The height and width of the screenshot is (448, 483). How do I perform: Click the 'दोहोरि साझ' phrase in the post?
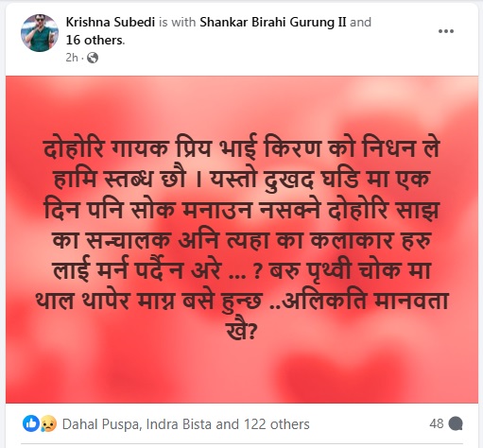[x=383, y=209]
